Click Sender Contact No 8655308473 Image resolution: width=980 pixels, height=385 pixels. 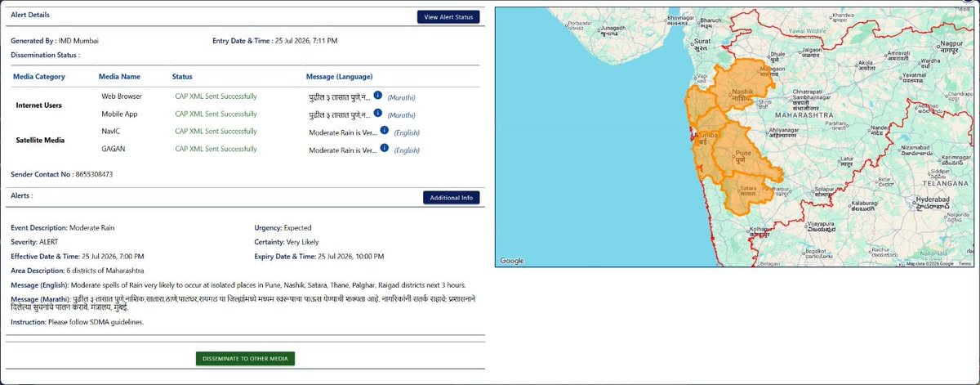62,174
